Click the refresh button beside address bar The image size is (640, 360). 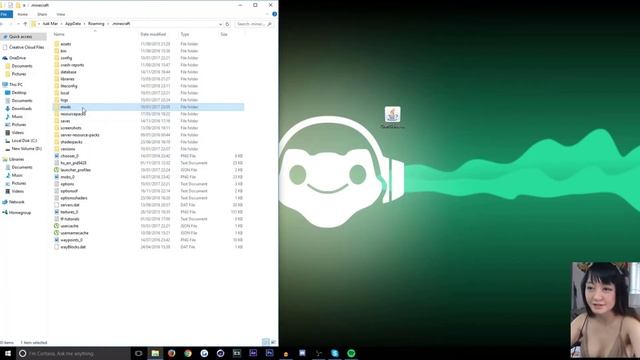pos(227,24)
